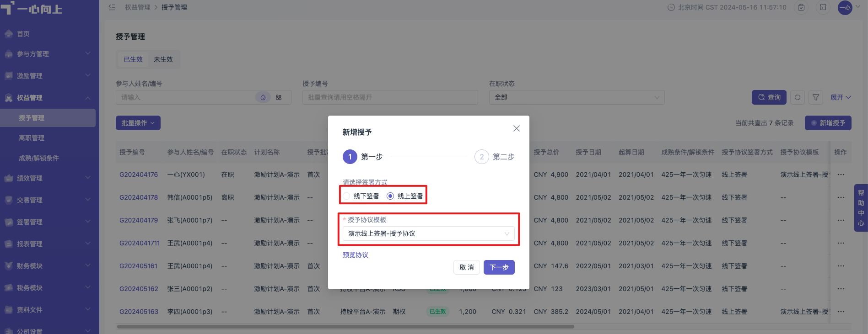Click the 授予编号 input field
868x334 pixels.
(x=390, y=97)
